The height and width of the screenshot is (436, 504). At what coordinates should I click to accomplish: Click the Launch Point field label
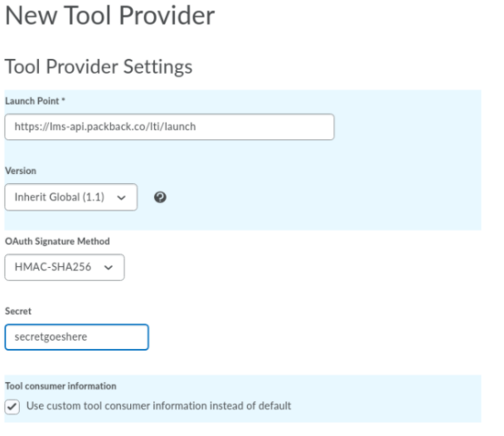coord(32,101)
